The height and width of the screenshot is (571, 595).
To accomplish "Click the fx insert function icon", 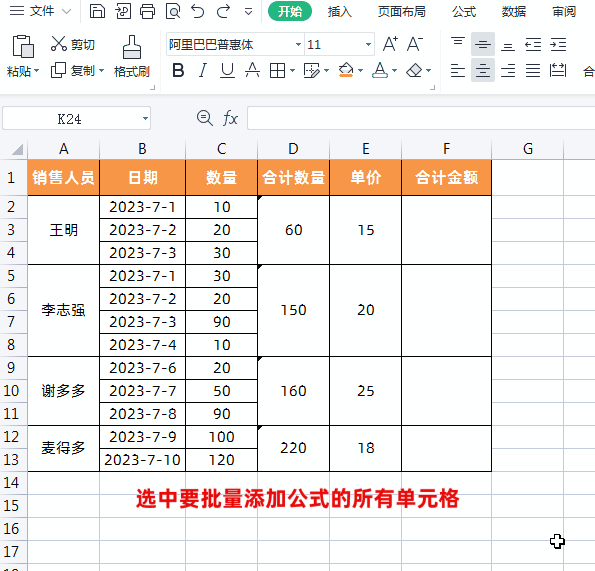I will click(230, 118).
